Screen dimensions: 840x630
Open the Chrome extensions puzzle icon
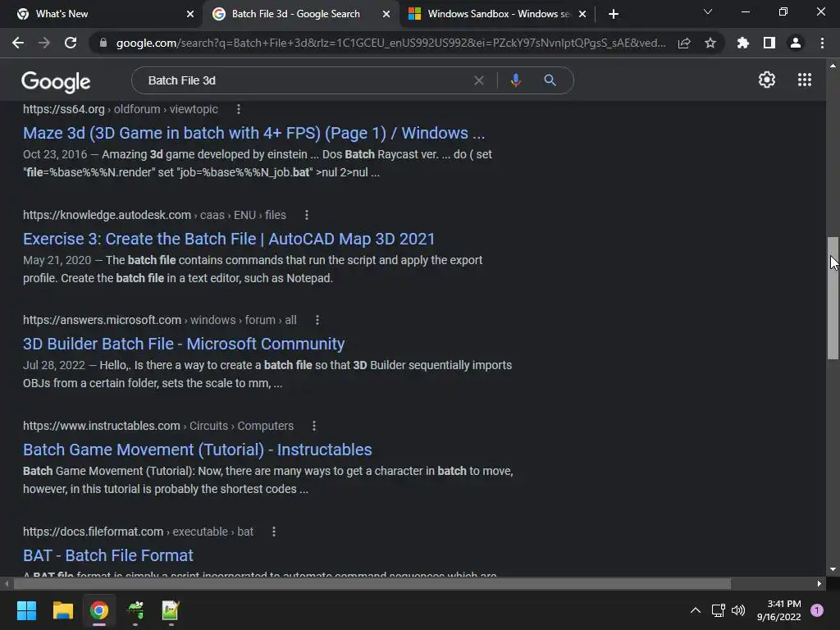742,43
